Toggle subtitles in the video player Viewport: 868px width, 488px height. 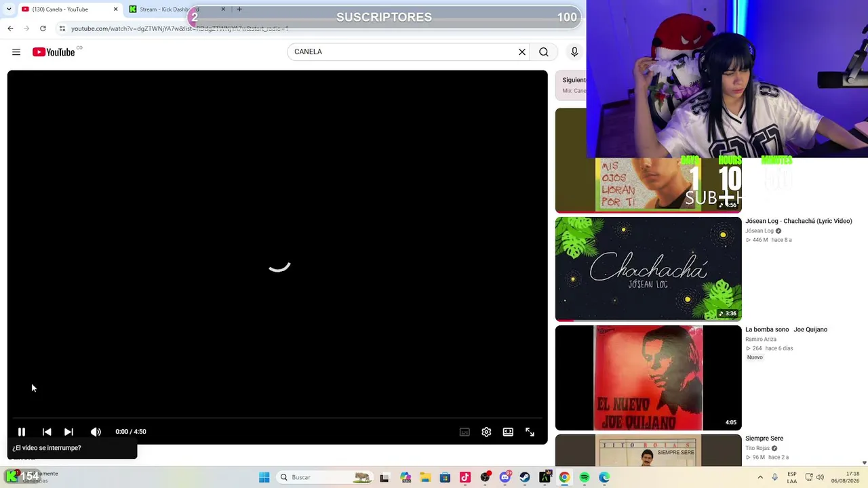(x=465, y=432)
